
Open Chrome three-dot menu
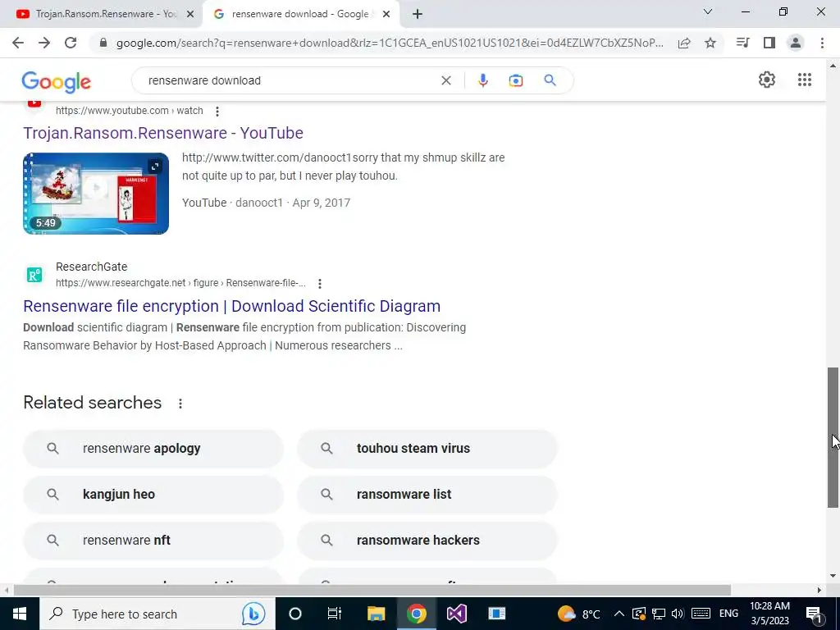pyautogui.click(x=822, y=43)
